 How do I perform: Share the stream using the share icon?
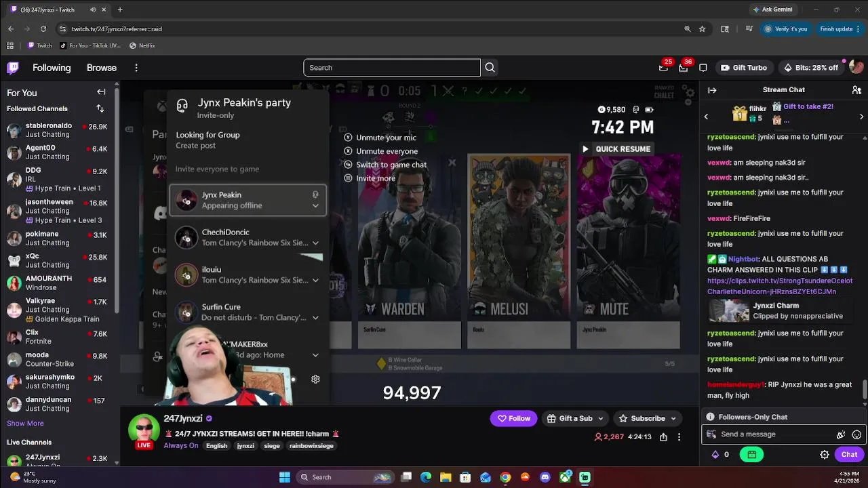pos(663,437)
